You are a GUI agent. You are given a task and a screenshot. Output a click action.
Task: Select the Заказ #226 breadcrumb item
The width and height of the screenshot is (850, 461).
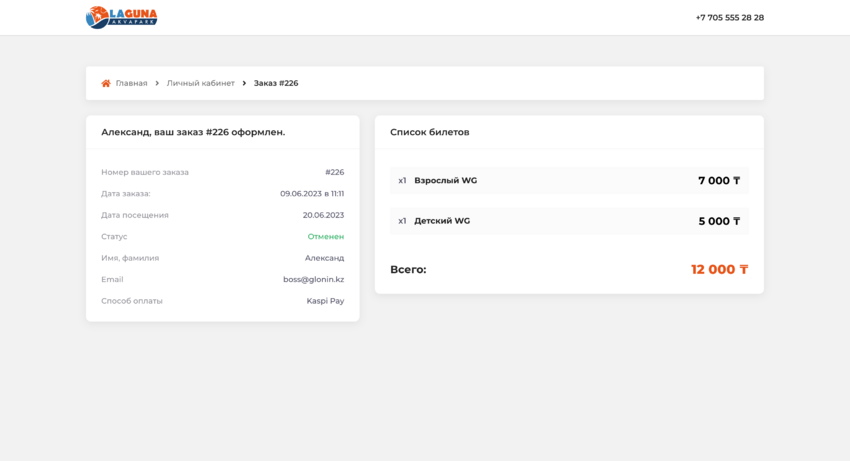pos(276,83)
